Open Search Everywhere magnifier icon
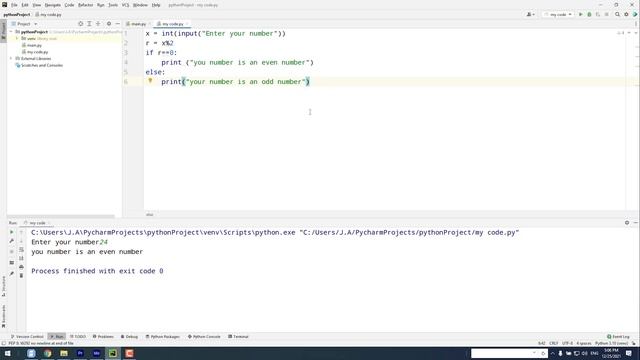The height and width of the screenshot is (360, 640). coord(618,14)
